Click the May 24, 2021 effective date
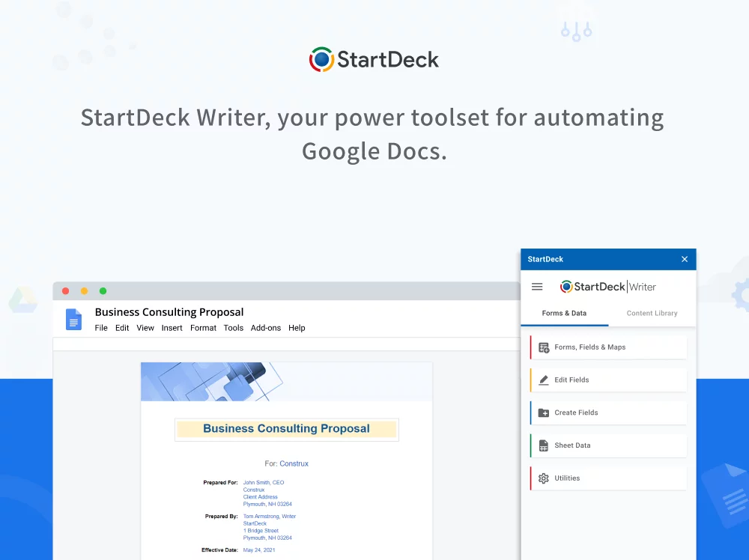The image size is (749, 560). pos(259,550)
